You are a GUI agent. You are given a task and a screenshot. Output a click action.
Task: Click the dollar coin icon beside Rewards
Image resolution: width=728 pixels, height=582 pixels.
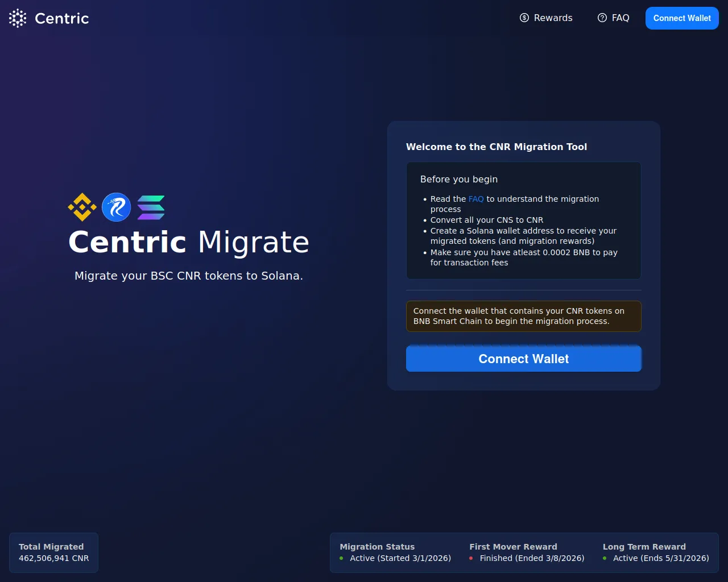[x=524, y=18]
